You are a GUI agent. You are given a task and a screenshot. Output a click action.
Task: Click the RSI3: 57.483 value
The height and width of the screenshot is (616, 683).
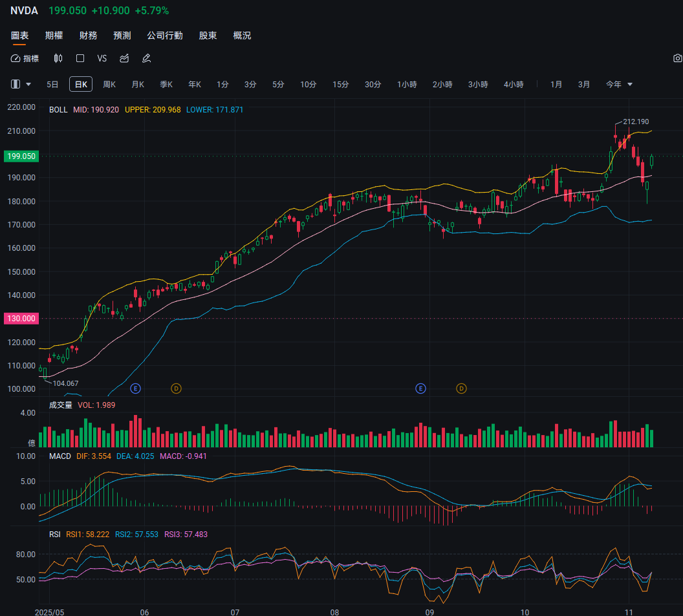[186, 534]
